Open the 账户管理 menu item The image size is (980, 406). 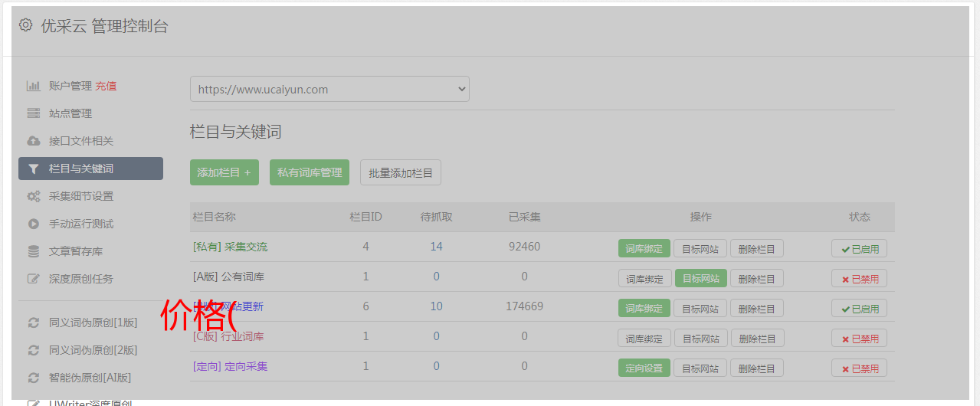(70, 86)
